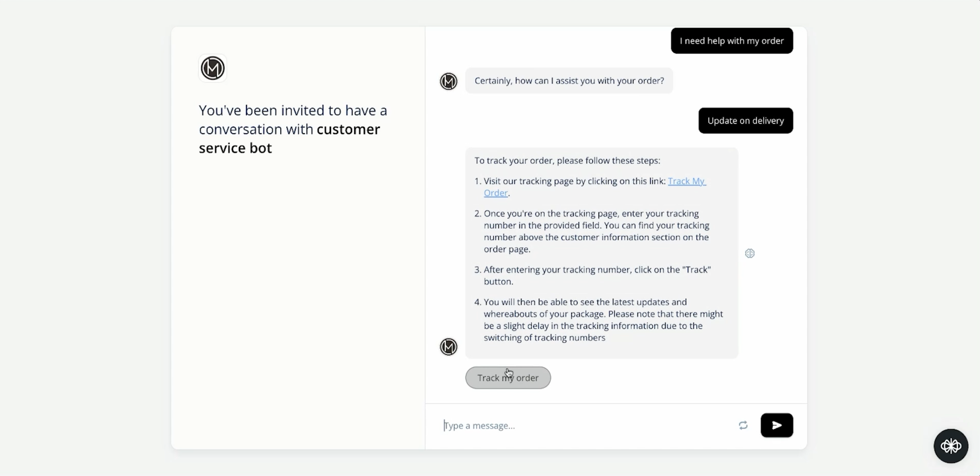The width and height of the screenshot is (980, 476).
Task: Click bot avatar beside tracking steps message
Action: [449, 347]
